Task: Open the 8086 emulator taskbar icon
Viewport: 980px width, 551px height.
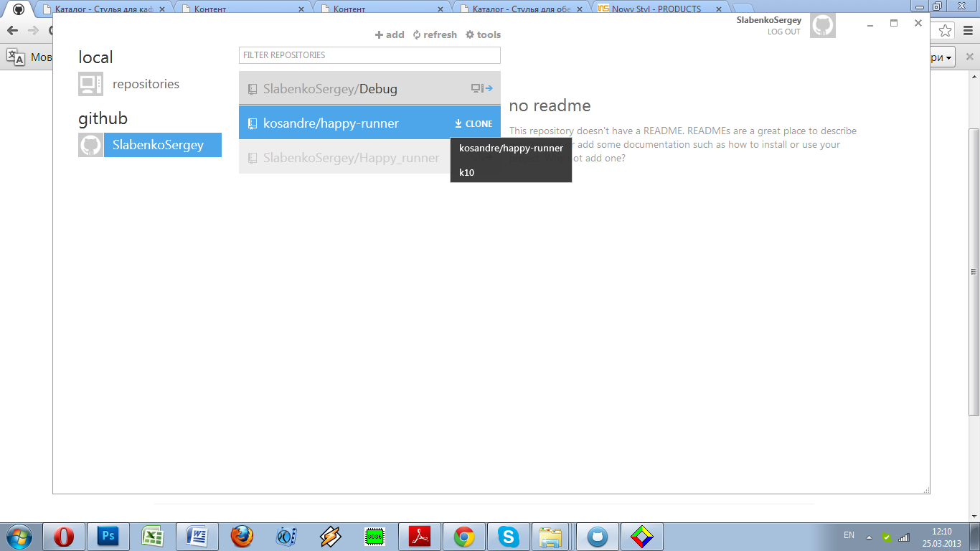Action: point(375,537)
